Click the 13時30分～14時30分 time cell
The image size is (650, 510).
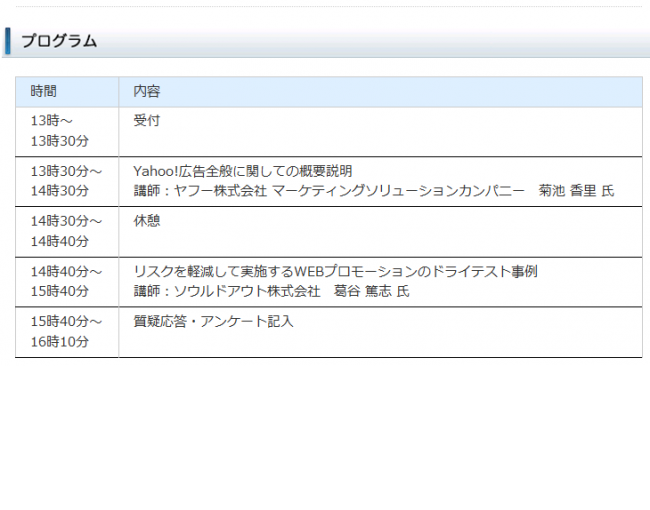67,181
